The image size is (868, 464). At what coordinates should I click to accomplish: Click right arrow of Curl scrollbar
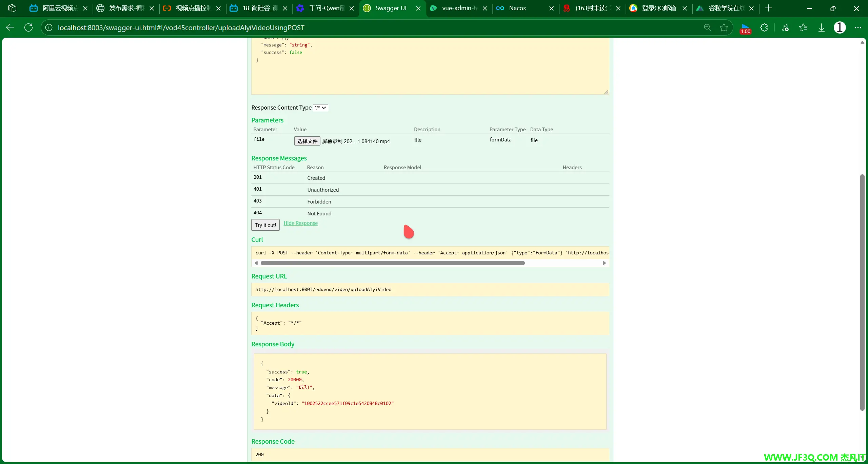point(604,263)
